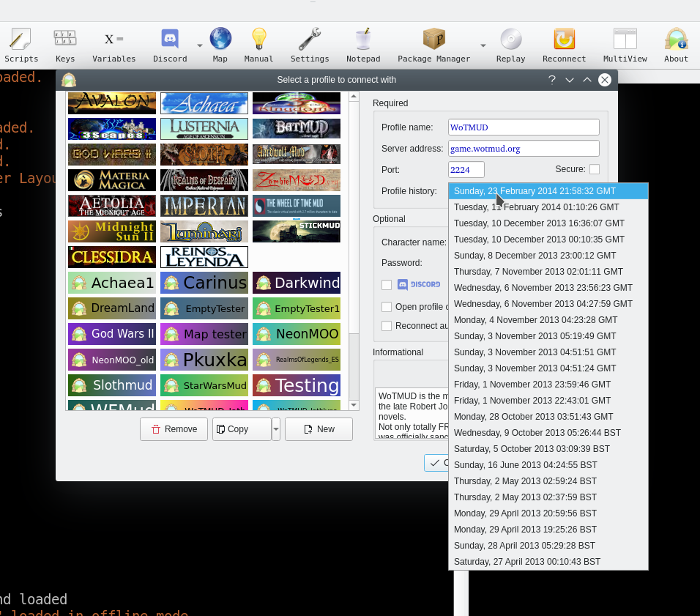The width and height of the screenshot is (700, 616).
Task: Click the down arrow of profile list scrollbar
Action: point(354,405)
